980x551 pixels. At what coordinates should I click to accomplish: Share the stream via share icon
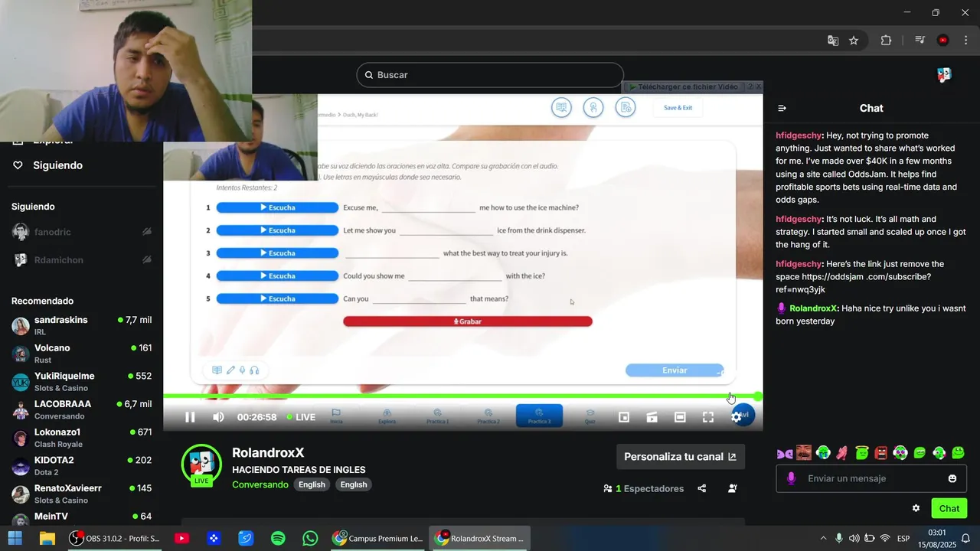(x=702, y=488)
